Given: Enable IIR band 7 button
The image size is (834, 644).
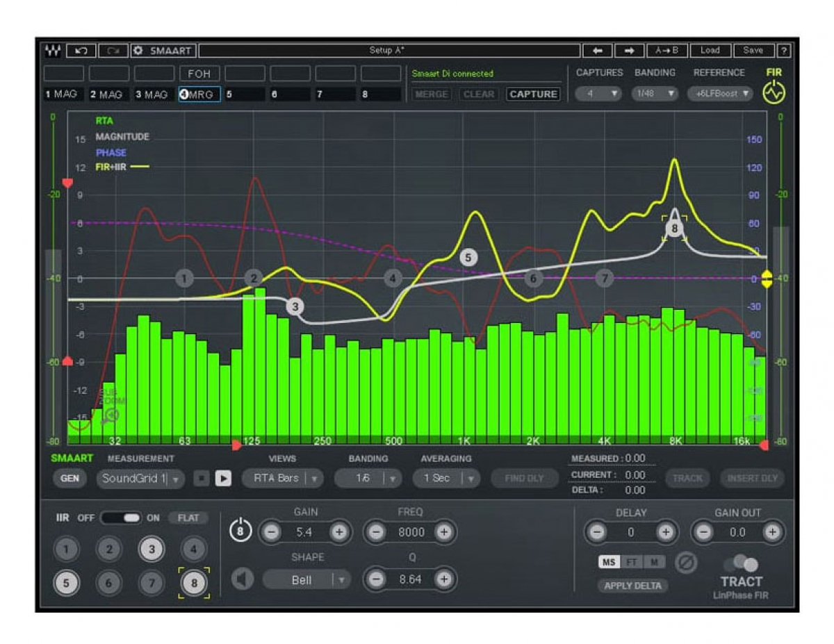Looking at the screenshot, I should (x=152, y=584).
